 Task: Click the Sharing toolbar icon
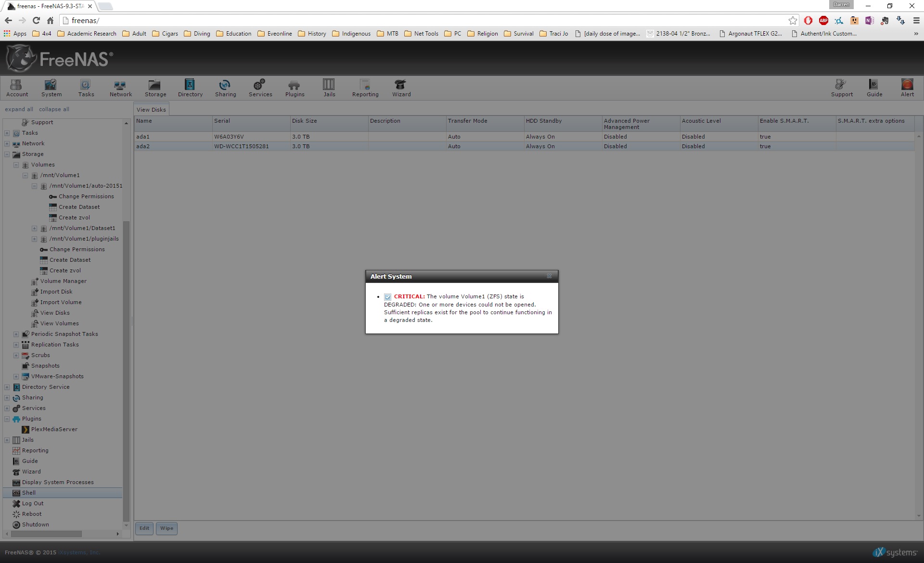click(x=225, y=88)
